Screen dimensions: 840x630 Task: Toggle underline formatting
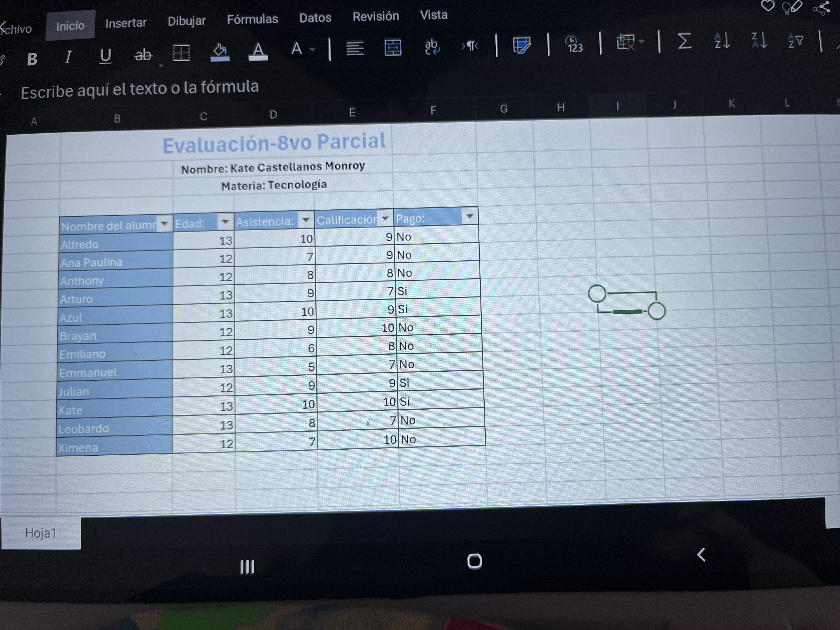click(105, 56)
